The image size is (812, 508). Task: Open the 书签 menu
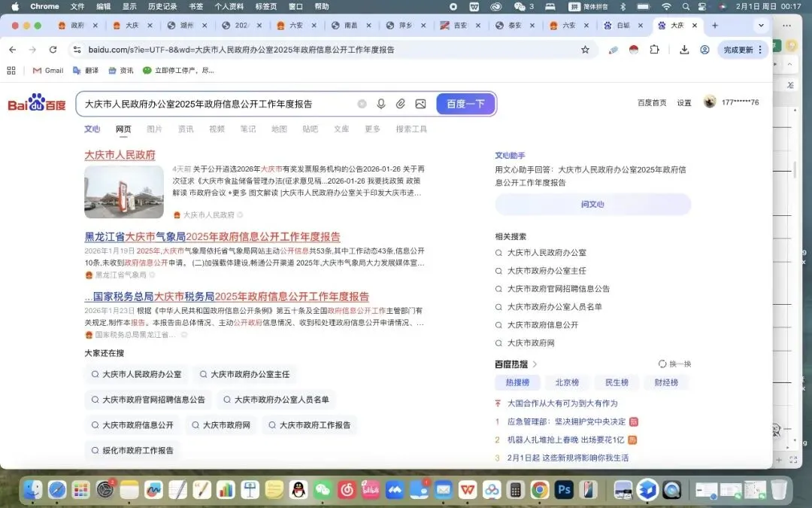coord(195,7)
